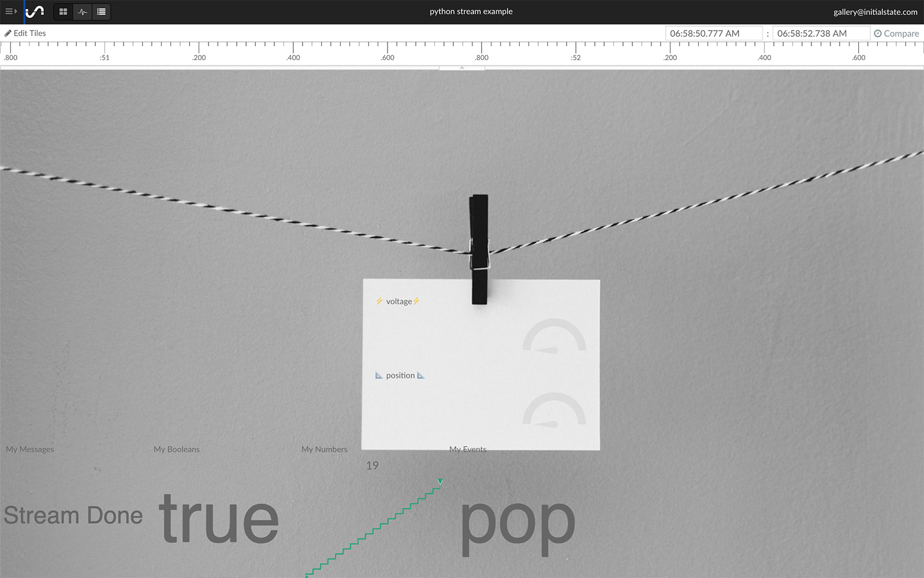This screenshot has height=578, width=924.
Task: Click the My Booleans 'true' value
Action: pyautogui.click(x=219, y=518)
